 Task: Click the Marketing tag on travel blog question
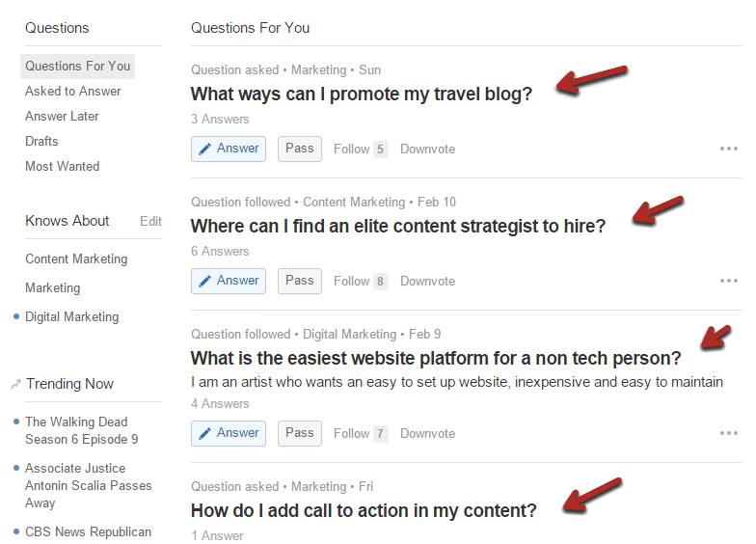coord(318,69)
